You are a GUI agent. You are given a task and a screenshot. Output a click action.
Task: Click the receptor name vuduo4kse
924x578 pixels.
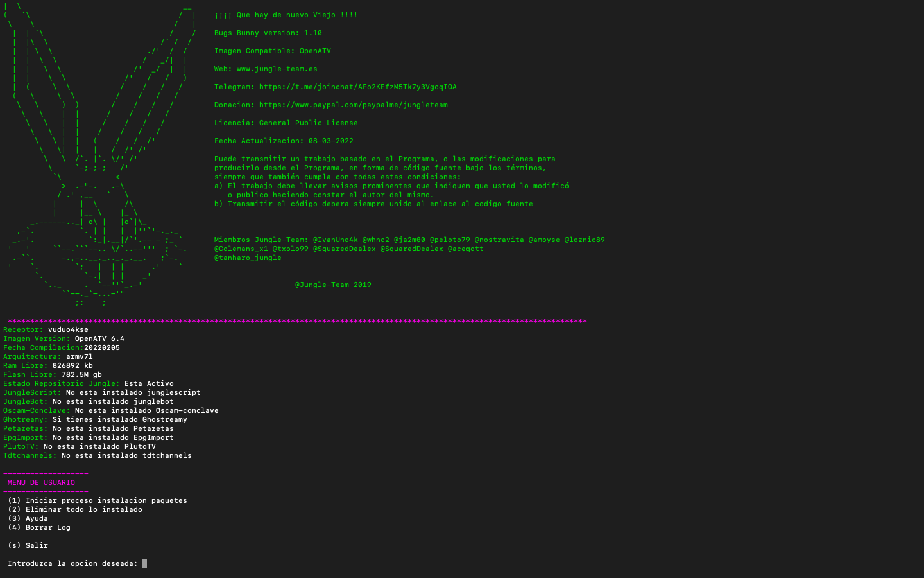tap(68, 329)
